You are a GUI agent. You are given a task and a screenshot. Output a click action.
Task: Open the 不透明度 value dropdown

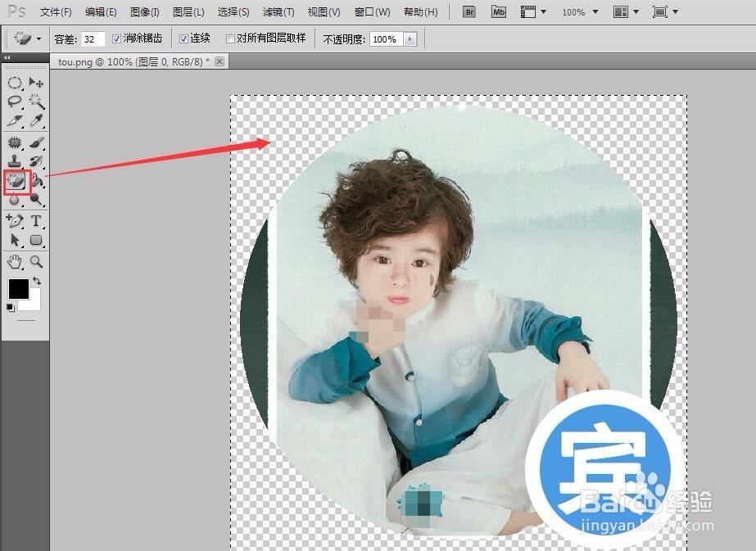[x=411, y=38]
